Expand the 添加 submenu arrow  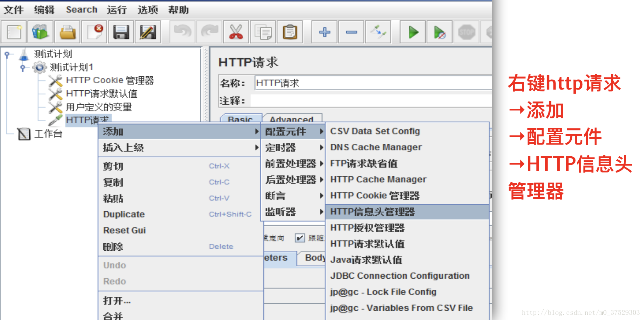pos(257,131)
